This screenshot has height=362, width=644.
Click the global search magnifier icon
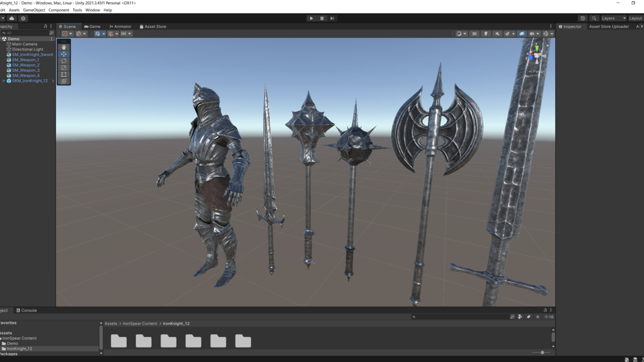click(x=594, y=18)
